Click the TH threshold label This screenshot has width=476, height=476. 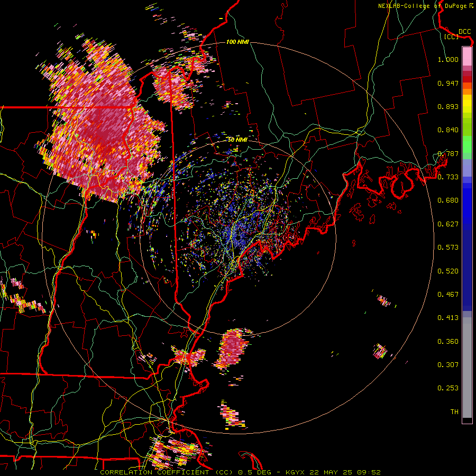click(454, 412)
